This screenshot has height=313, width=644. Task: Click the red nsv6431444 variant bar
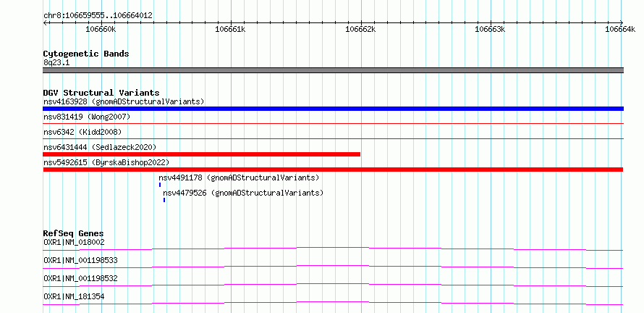point(201,154)
